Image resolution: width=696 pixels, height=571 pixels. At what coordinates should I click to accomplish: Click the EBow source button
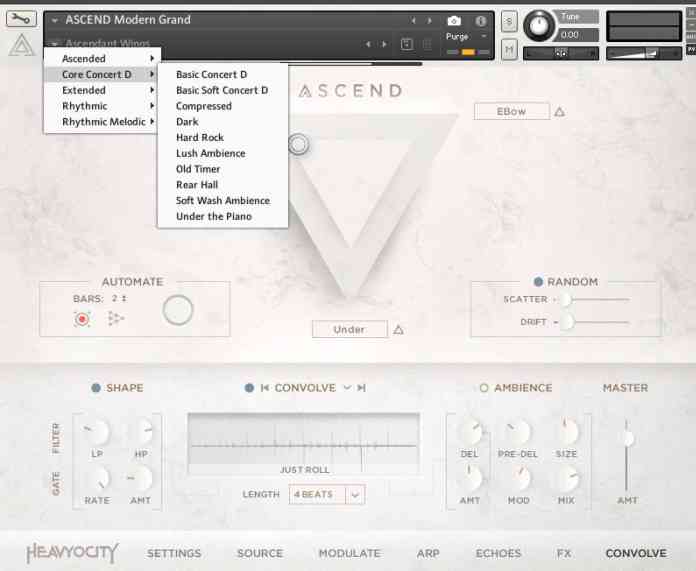tap(511, 111)
